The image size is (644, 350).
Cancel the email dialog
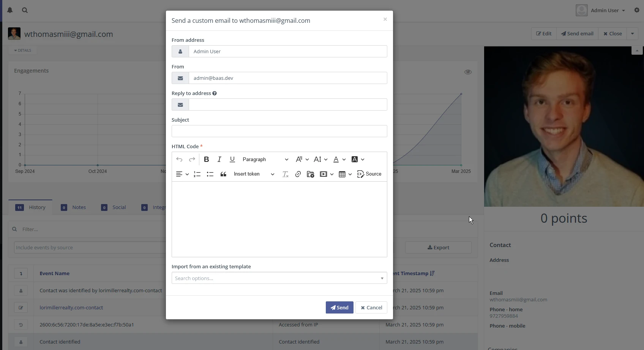point(371,307)
